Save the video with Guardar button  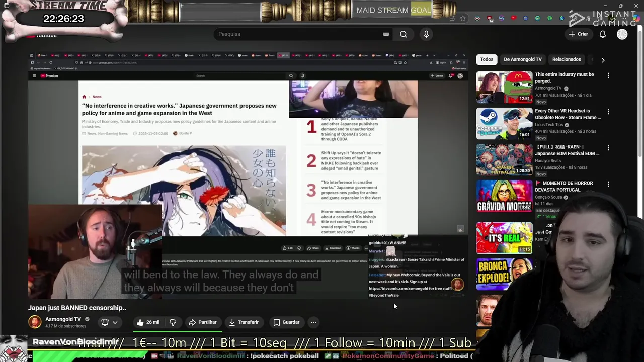[286, 322]
